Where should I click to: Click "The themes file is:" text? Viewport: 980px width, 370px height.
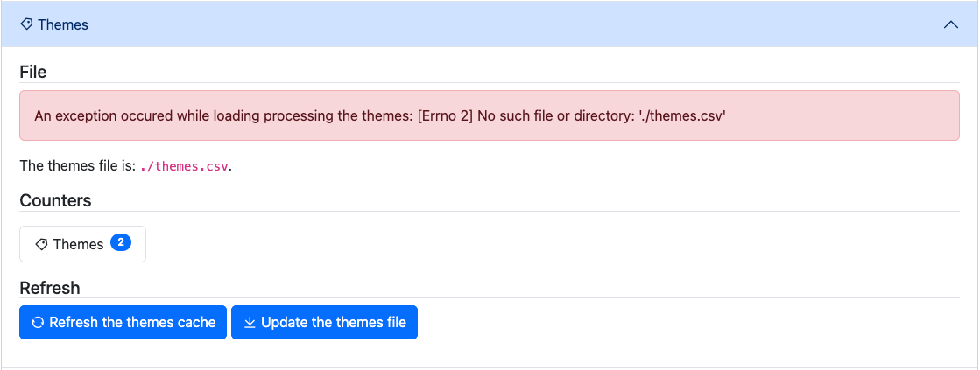(x=78, y=166)
